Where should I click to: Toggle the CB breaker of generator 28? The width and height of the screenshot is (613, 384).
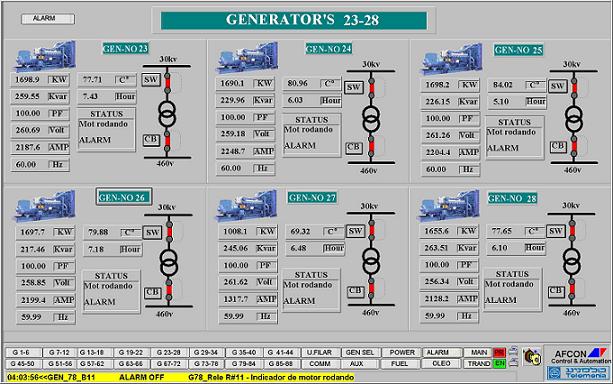click(x=556, y=291)
